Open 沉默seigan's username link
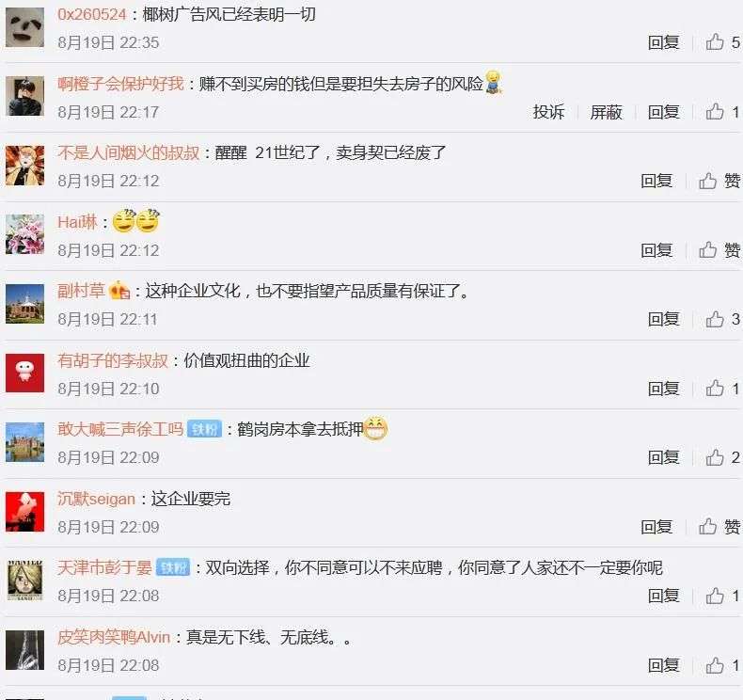Image resolution: width=743 pixels, height=700 pixels. click(96, 499)
